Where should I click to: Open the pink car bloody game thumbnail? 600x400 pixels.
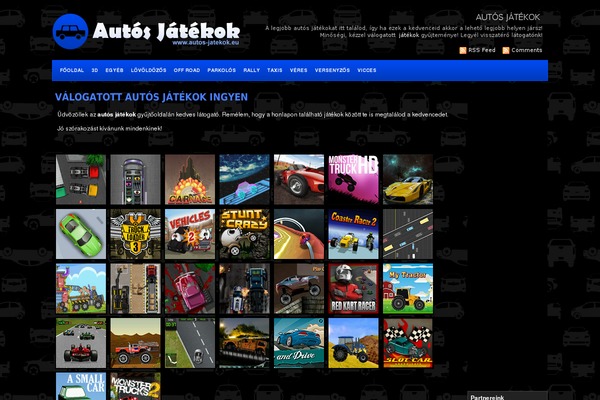pyautogui.click(x=190, y=289)
